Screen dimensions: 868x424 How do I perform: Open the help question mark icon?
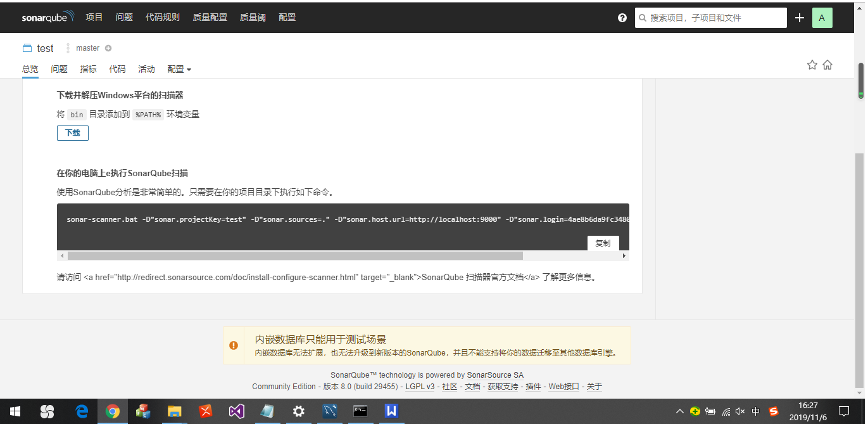pos(622,18)
